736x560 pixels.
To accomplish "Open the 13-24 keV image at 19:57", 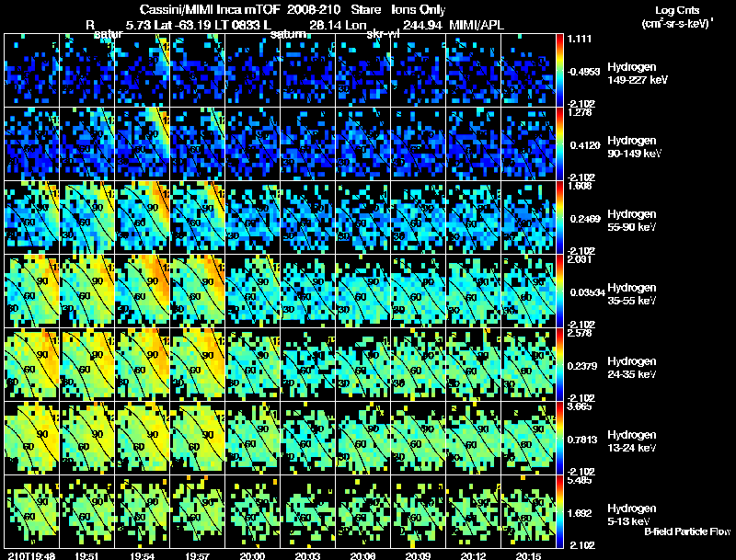I will pyautogui.click(x=197, y=438).
